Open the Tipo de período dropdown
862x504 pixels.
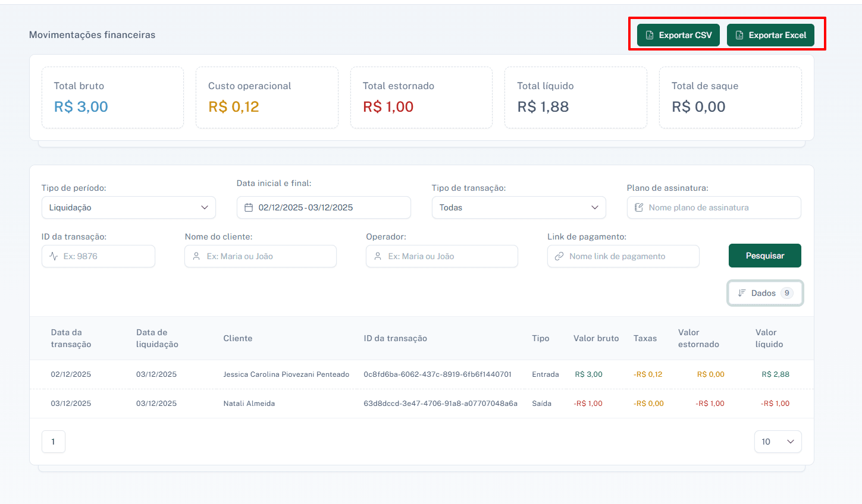(128, 207)
